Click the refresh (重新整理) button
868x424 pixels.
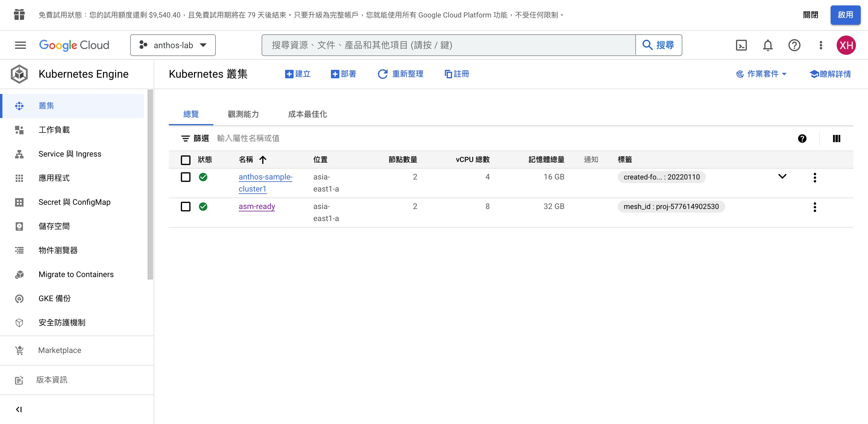(x=400, y=74)
